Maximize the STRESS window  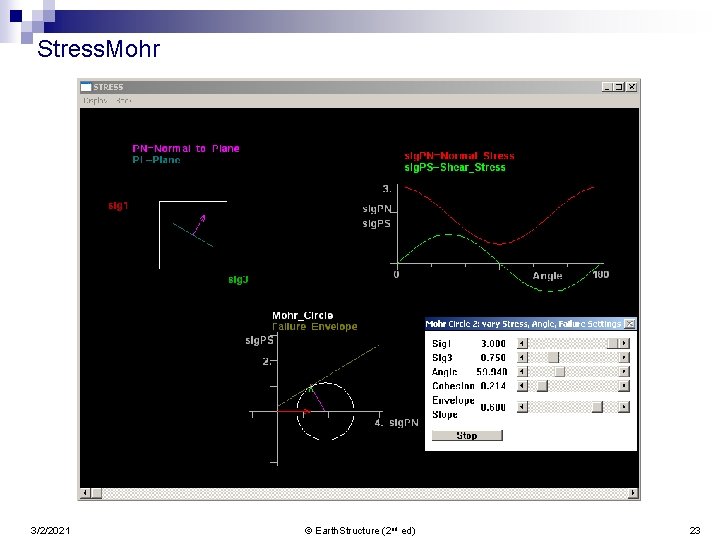pyautogui.click(x=619, y=87)
